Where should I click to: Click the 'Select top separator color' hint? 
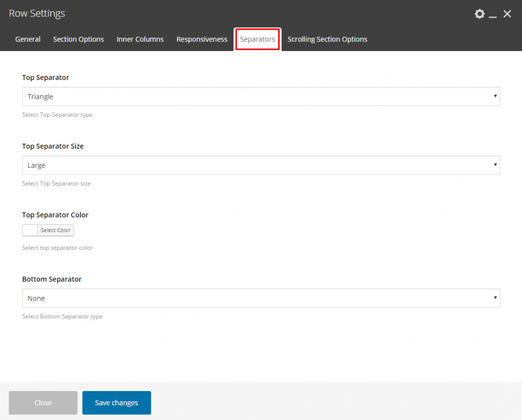coord(57,248)
